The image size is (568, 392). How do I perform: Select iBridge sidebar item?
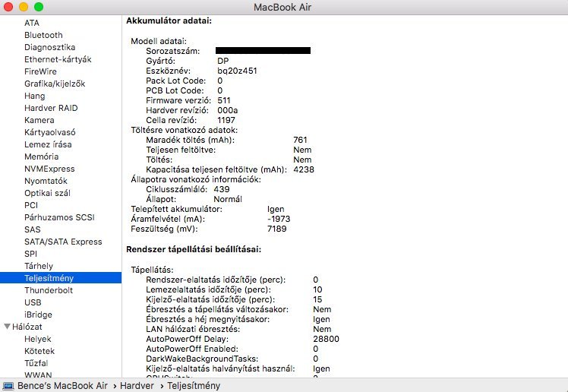point(39,315)
